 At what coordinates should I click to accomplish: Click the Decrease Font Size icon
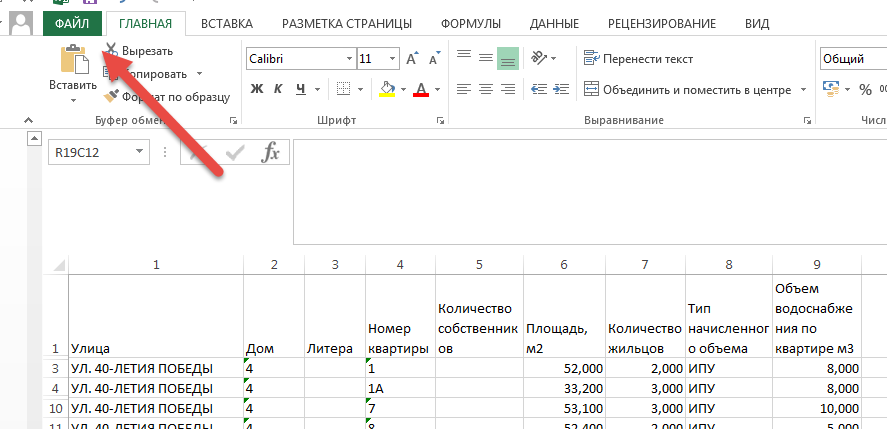pyautogui.click(x=434, y=59)
